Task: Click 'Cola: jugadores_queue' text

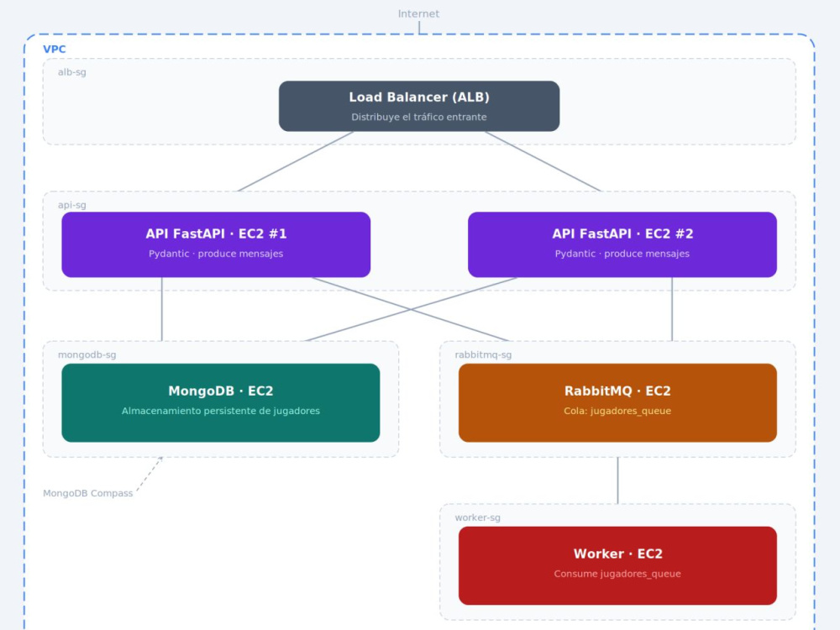Action: coord(617,411)
